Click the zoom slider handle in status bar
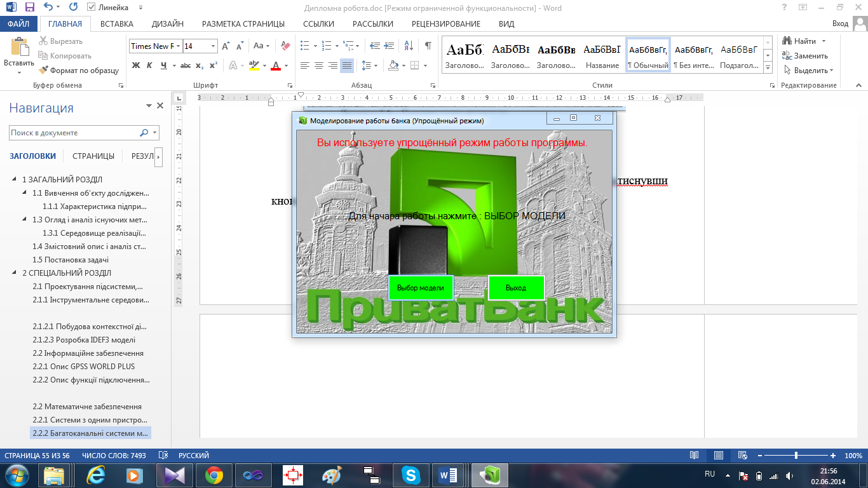The width and height of the screenshot is (868, 488). point(796,456)
